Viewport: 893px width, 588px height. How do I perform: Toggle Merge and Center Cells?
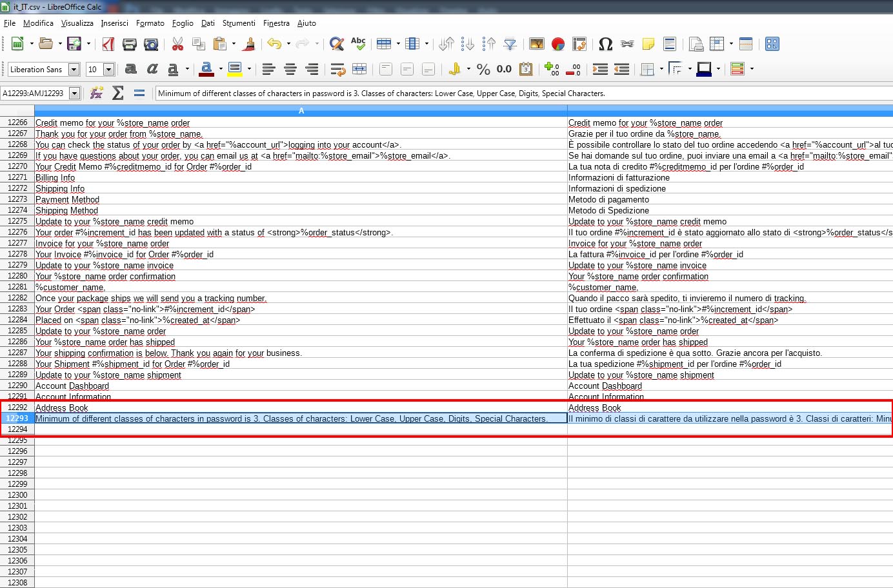point(359,69)
